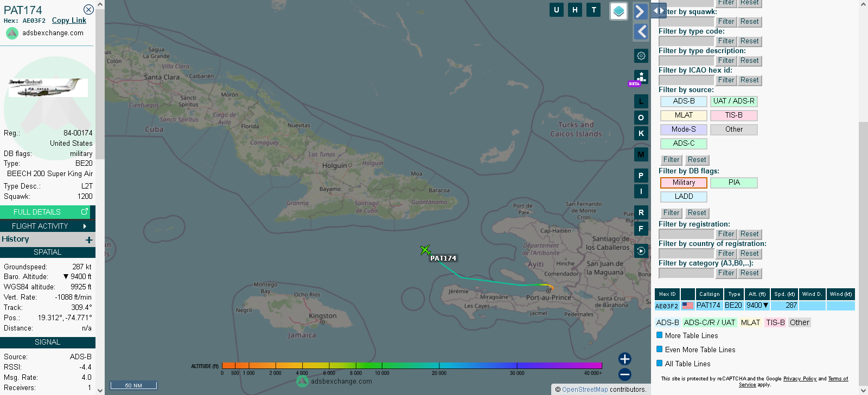Click the Copy Link hyperlink
Viewport: 868px width, 395px height.
(x=69, y=21)
